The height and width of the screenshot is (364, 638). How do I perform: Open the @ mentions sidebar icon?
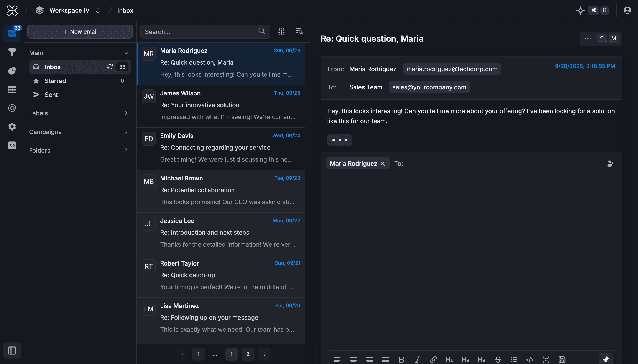(x=12, y=108)
